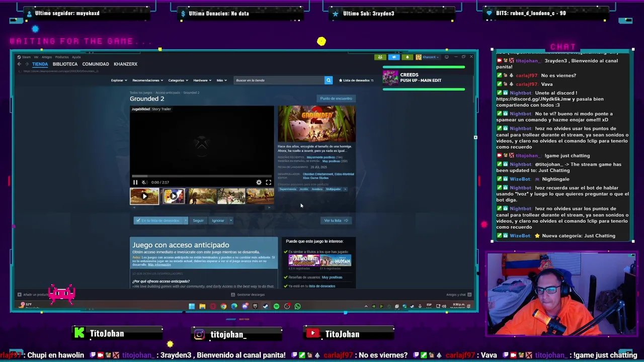Open wishlist options dropdown arrow

[186, 220]
